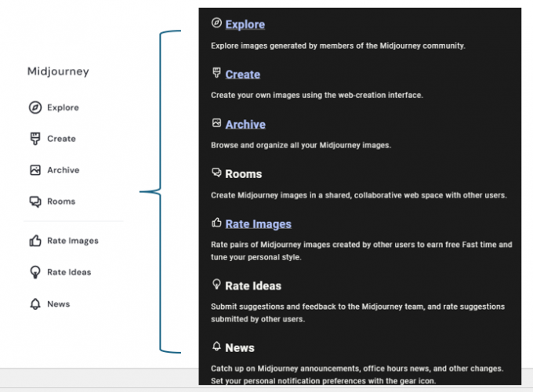Open Rooms label in the sidebar
This screenshot has width=533, height=392.
coord(61,201)
